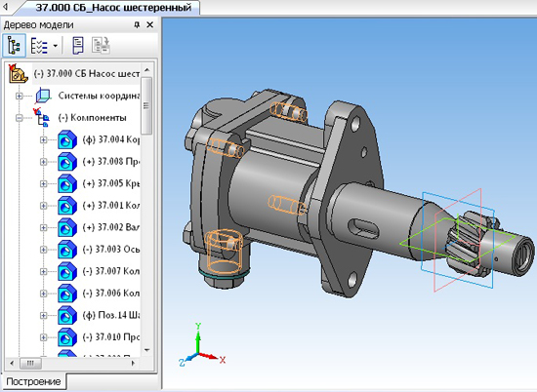Select the 37.000 СБ_Насос шестеренный document tab

113,8
